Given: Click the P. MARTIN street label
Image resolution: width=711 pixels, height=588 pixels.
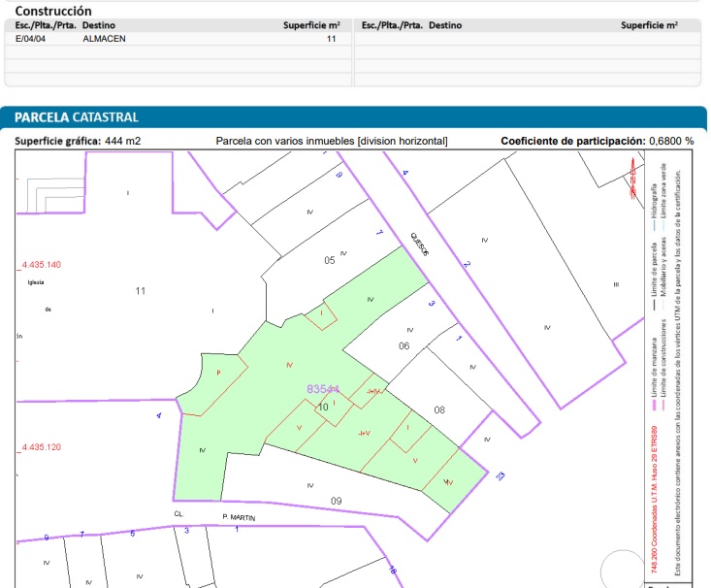Looking at the screenshot, I should (238, 517).
